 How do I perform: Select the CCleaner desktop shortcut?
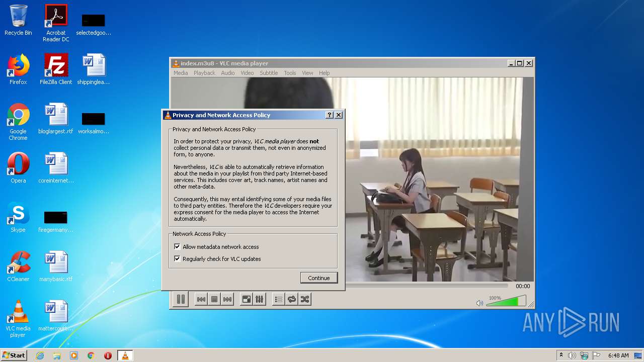(18, 266)
